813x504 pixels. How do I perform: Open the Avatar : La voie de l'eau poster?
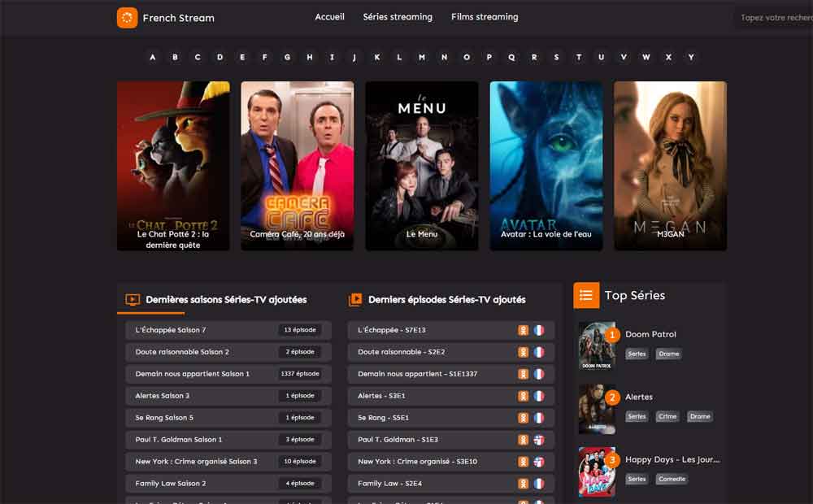pyautogui.click(x=546, y=166)
